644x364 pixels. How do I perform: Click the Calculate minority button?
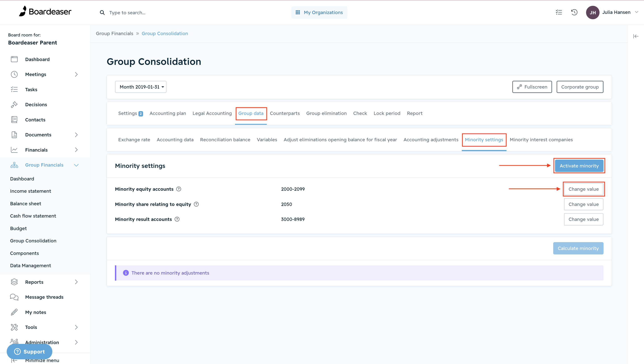[578, 248]
